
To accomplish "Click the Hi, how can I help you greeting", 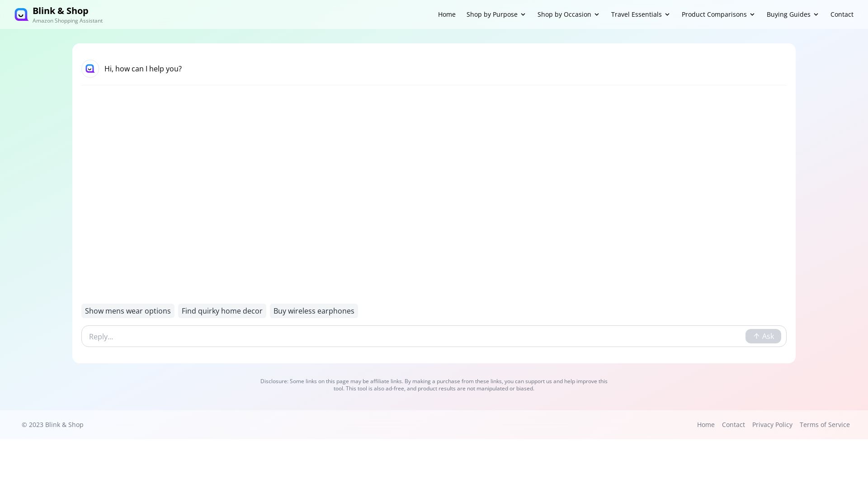I will click(x=143, y=69).
